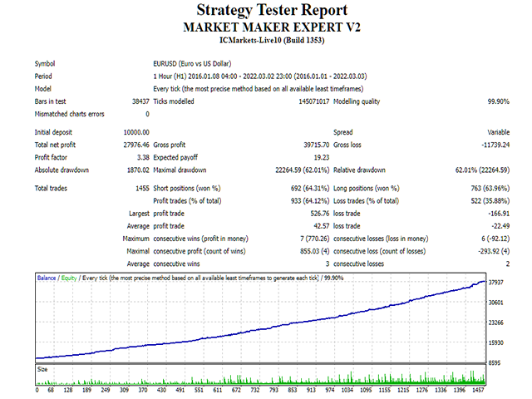Click the Bars in test value 38437

coord(140,101)
